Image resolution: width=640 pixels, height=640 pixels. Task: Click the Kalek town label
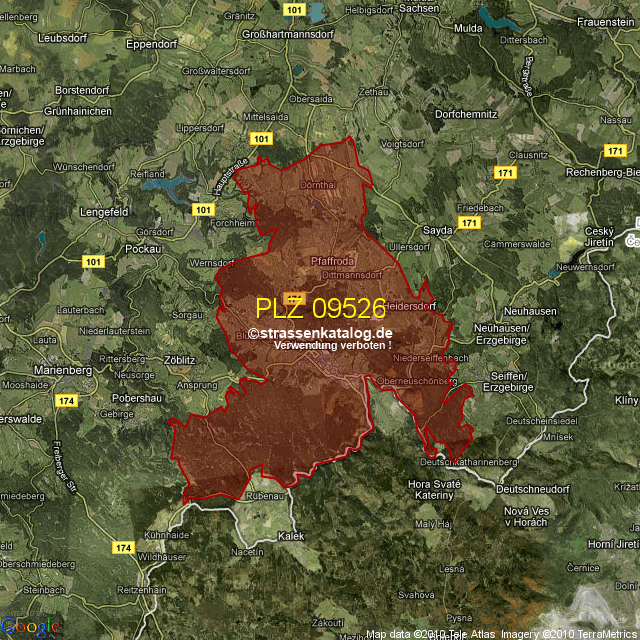click(291, 536)
